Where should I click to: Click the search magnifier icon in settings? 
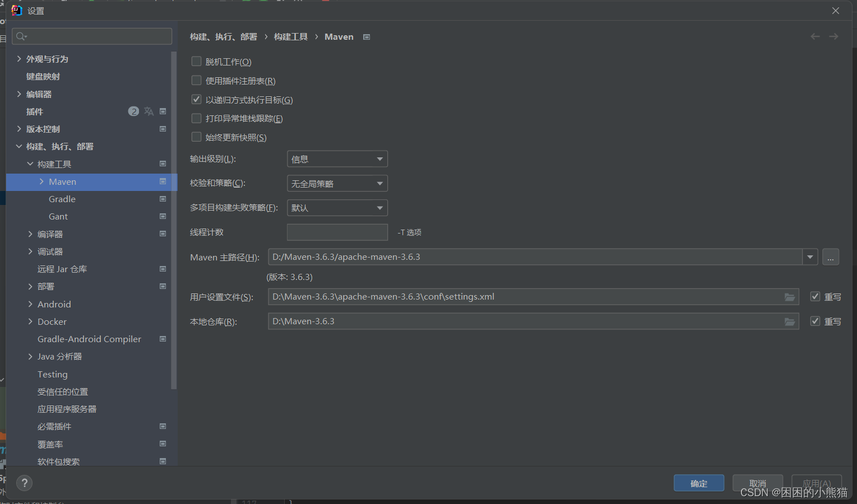(21, 36)
